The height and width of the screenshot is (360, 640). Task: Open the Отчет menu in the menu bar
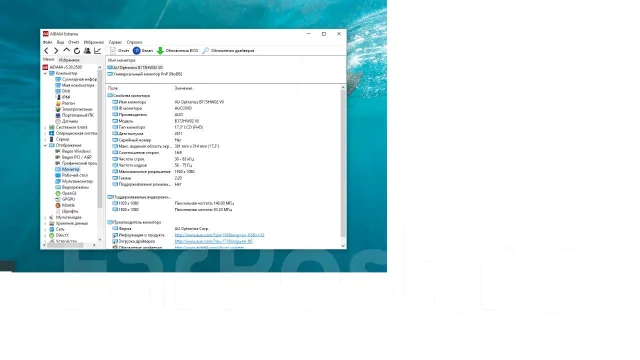(x=73, y=42)
